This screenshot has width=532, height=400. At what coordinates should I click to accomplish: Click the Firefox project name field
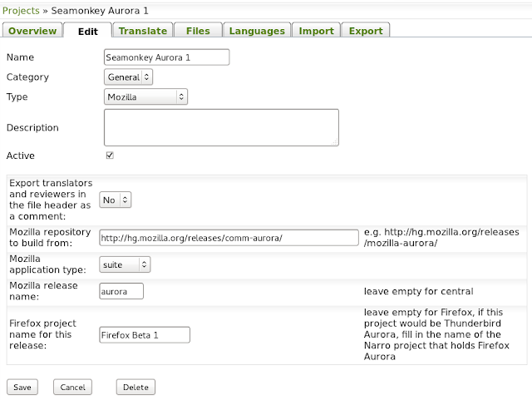[145, 335]
